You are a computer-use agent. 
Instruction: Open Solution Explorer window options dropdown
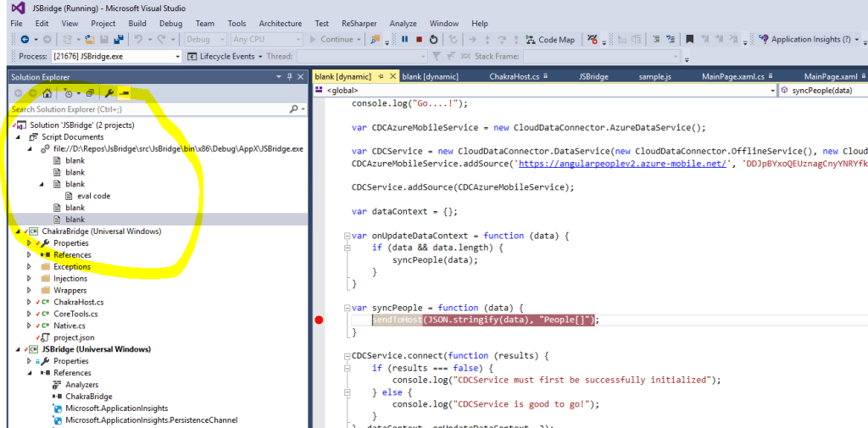tap(278, 77)
